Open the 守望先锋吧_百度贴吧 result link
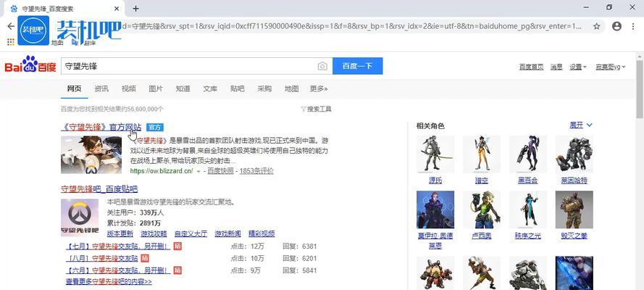 click(99, 189)
